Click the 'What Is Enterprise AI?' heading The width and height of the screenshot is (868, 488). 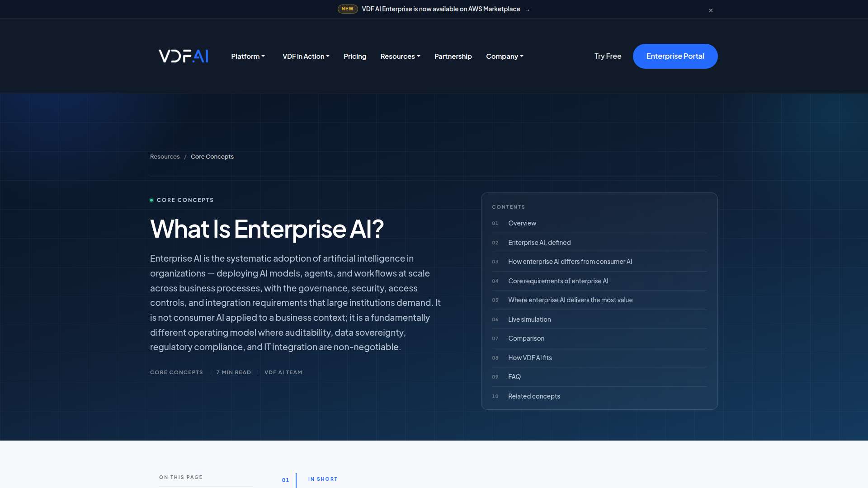[x=267, y=229]
